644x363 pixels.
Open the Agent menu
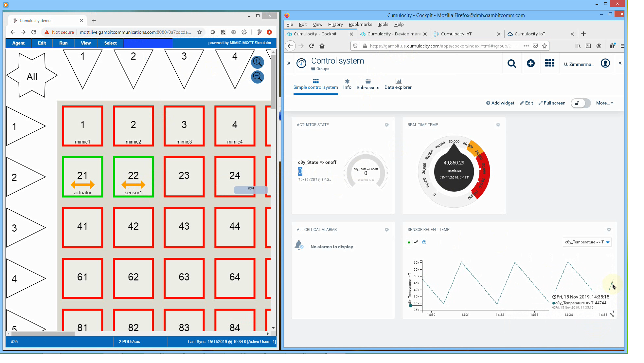18,43
